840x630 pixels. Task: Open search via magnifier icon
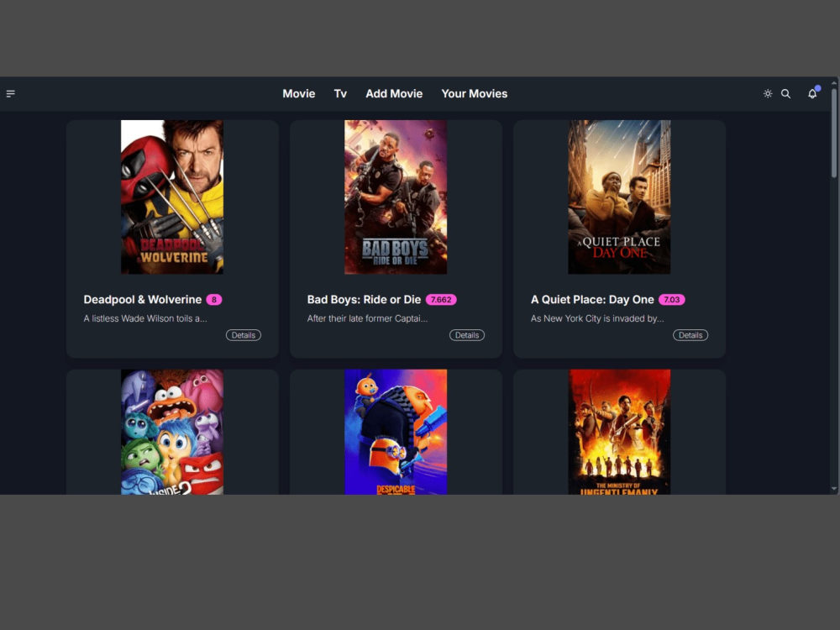click(x=786, y=94)
